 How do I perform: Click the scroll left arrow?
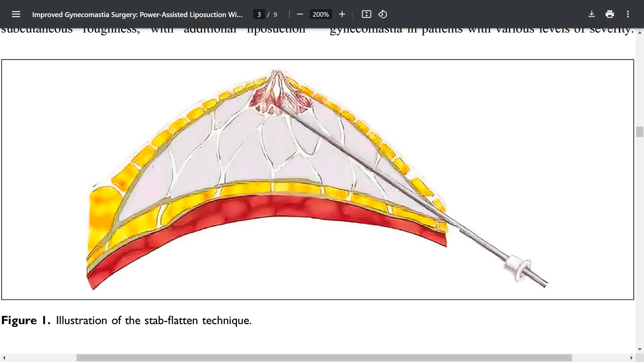(x=4, y=358)
